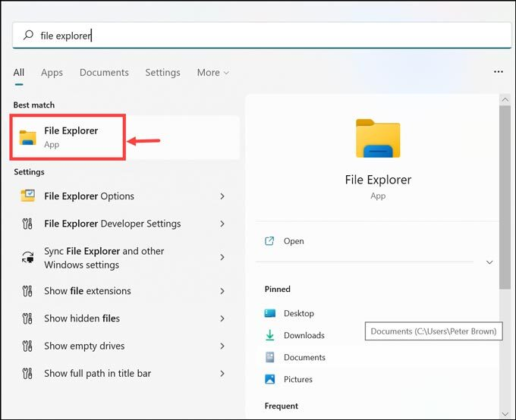Click the Sync File Explorer sync icon
Viewport: 516px width, 420px height.
27,258
